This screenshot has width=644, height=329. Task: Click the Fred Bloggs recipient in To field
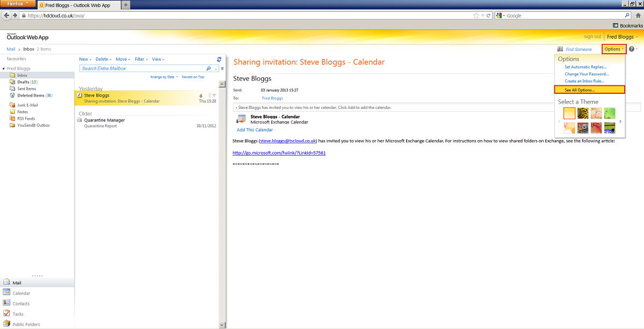[x=272, y=98]
